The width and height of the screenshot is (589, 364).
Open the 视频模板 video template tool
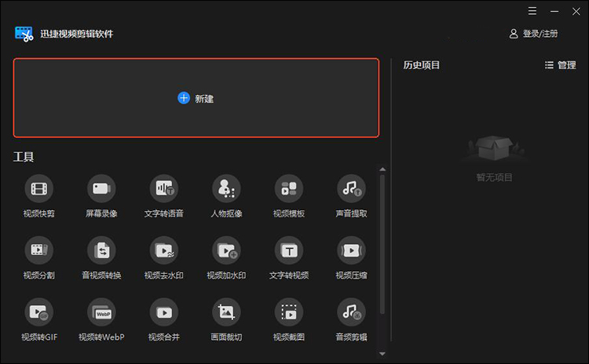click(x=289, y=196)
